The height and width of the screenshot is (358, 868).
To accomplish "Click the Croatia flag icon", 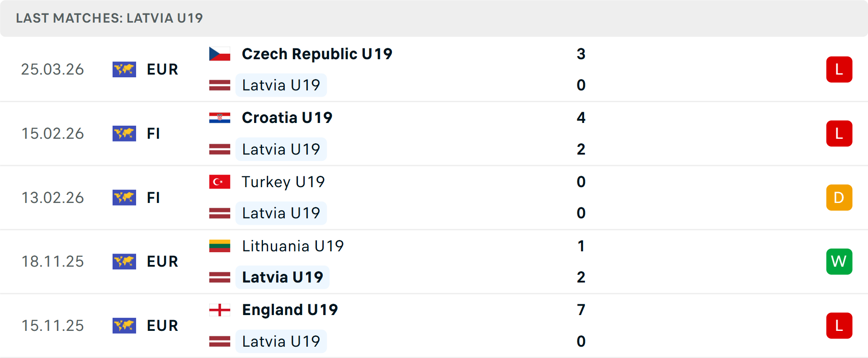I will [220, 118].
